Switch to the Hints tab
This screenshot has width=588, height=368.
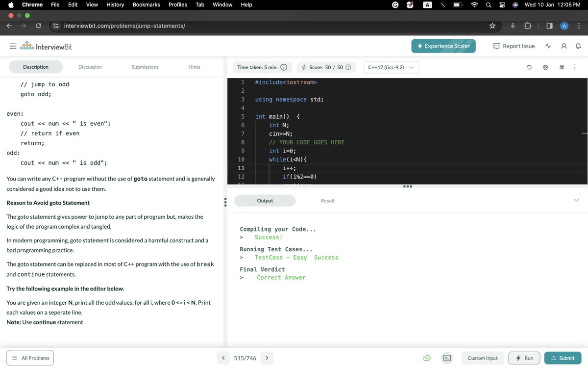194,67
